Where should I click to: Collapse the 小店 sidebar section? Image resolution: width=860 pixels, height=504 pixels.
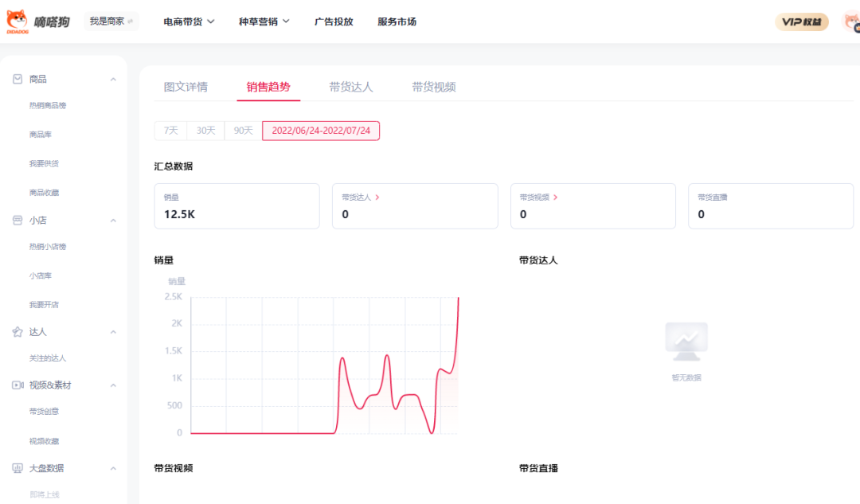113,221
